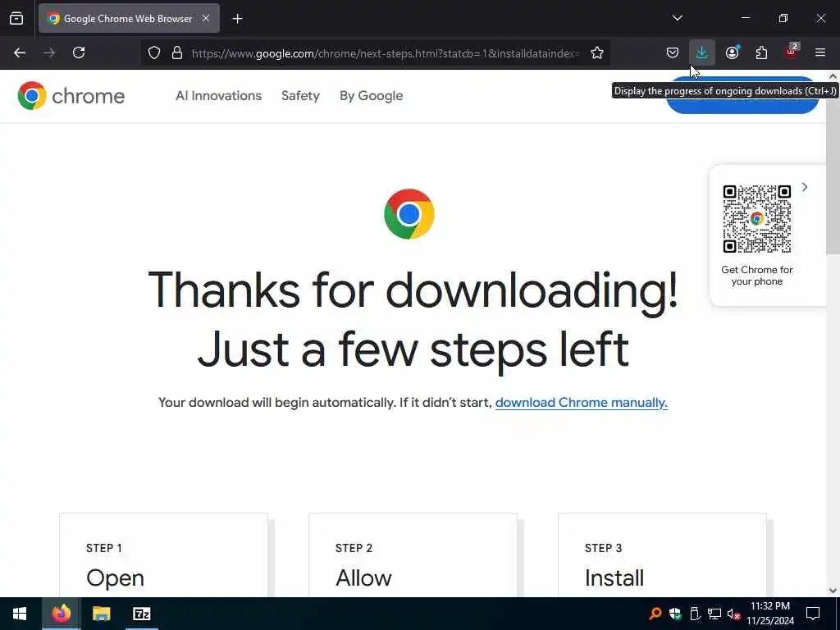Image resolution: width=840 pixels, height=630 pixels.
Task: View site security padlock information
Action: tap(177, 52)
